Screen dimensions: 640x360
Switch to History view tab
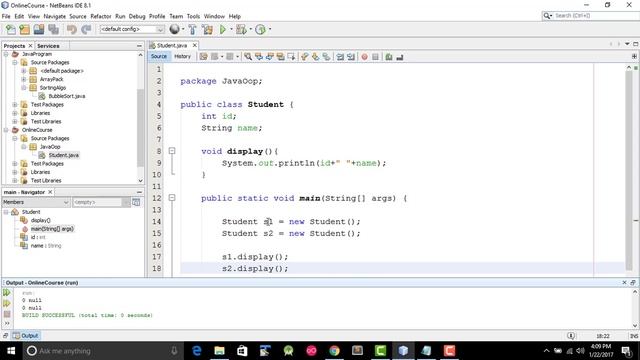click(182, 56)
